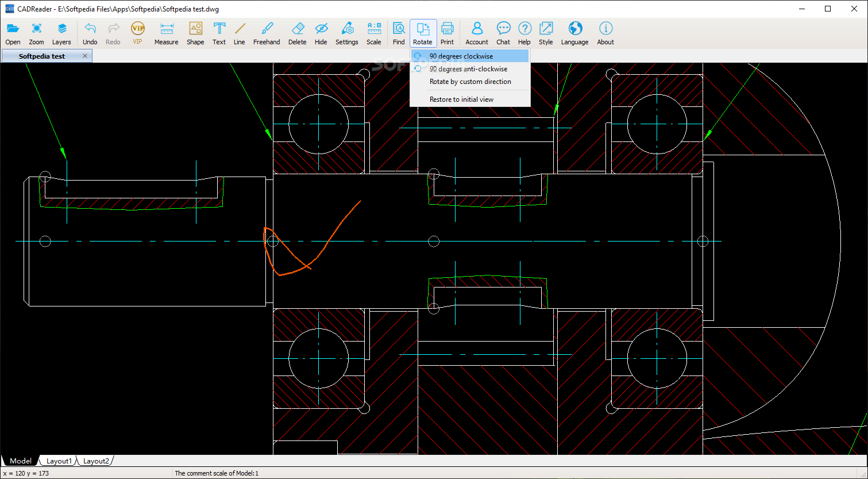Select the Zoom tool
The image size is (868, 479).
37,34
